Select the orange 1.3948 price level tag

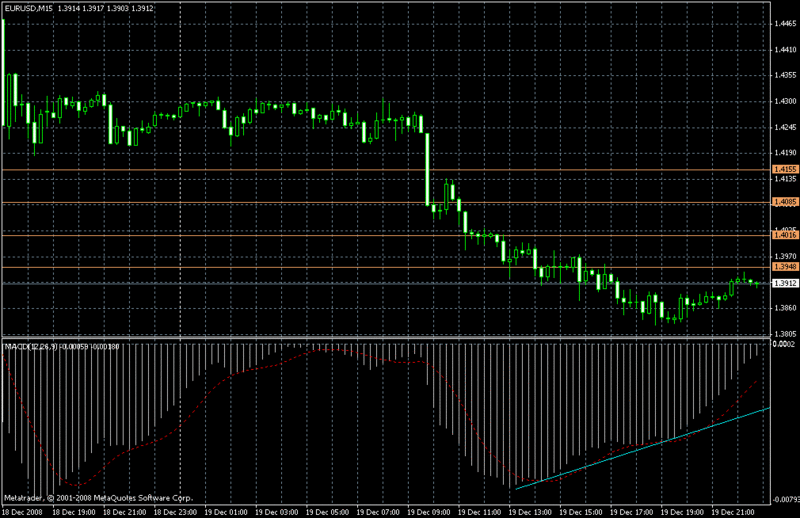(783, 267)
